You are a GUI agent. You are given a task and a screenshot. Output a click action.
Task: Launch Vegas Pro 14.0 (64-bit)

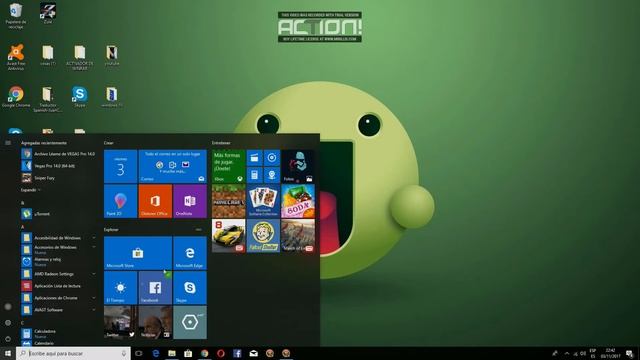click(x=58, y=166)
